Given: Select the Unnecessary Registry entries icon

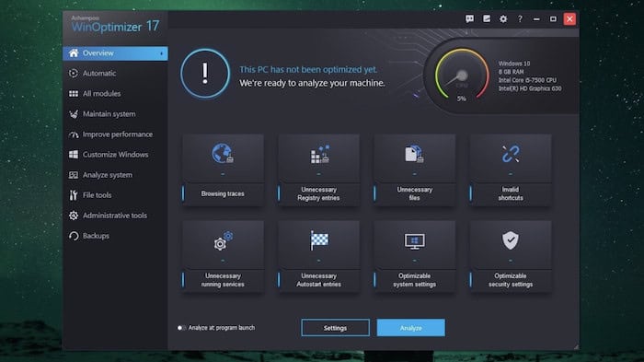Looking at the screenshot, I should tap(319, 154).
